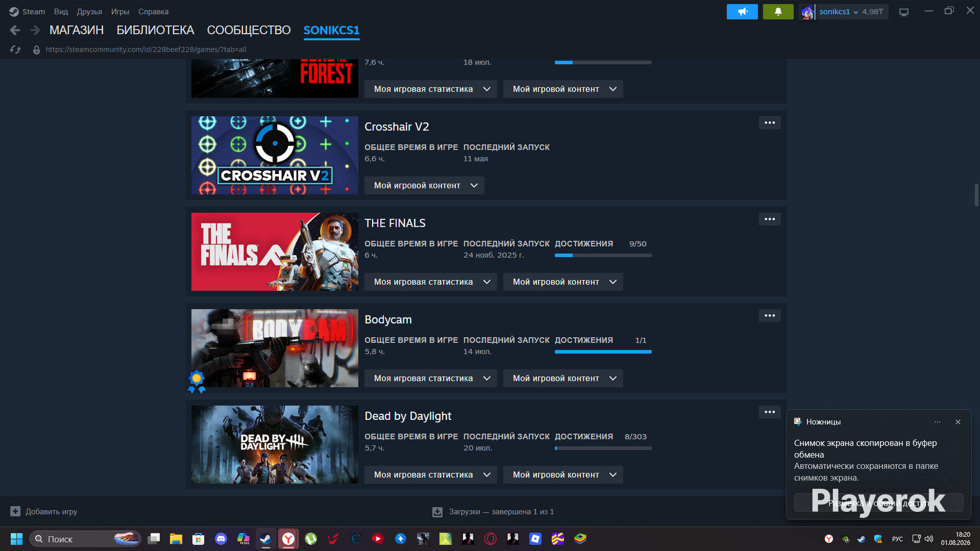This screenshot has width=980, height=551.
Task: Open Steam from the Windows taskbar
Action: 266,539
